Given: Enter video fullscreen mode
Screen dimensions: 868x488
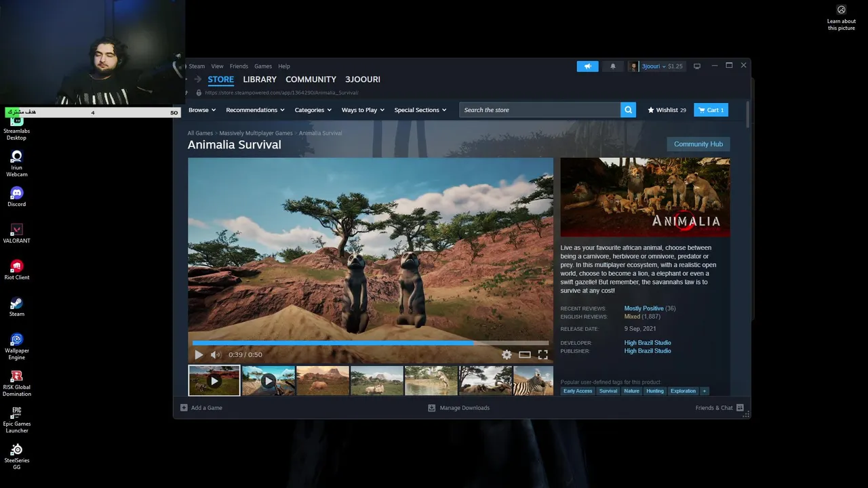Looking at the screenshot, I should tap(542, 354).
